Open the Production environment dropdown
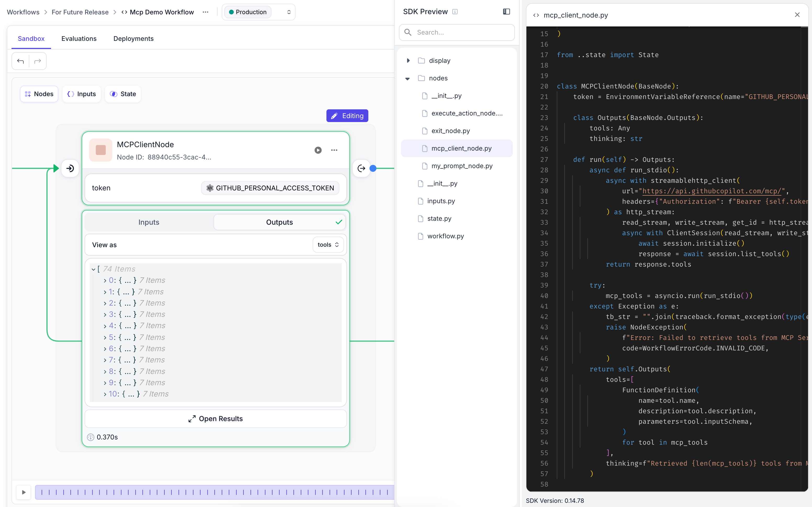 258,12
